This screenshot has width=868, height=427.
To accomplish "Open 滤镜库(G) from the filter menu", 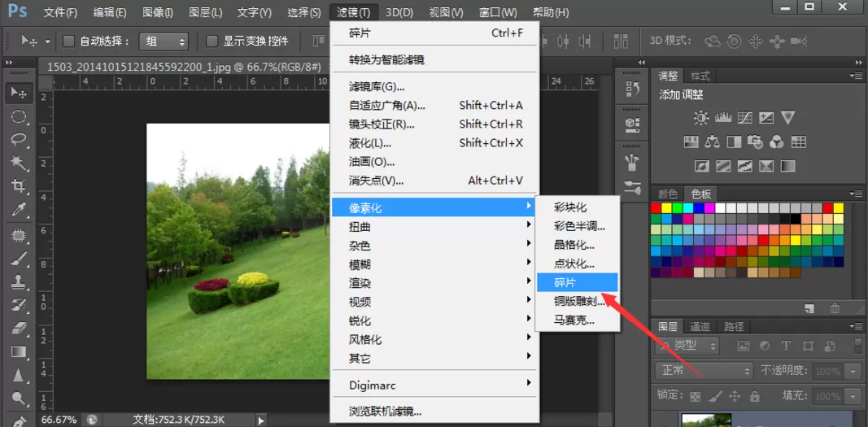I will click(434, 87).
